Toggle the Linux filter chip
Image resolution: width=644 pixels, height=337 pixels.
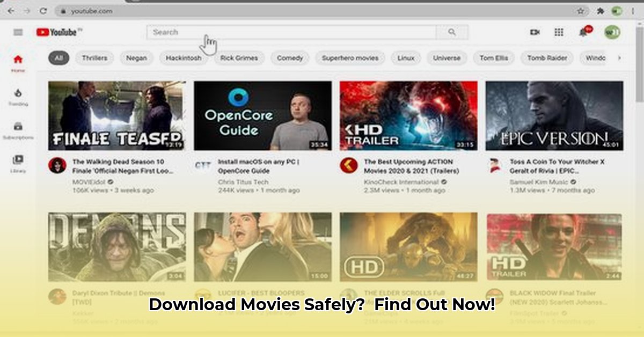(x=406, y=58)
